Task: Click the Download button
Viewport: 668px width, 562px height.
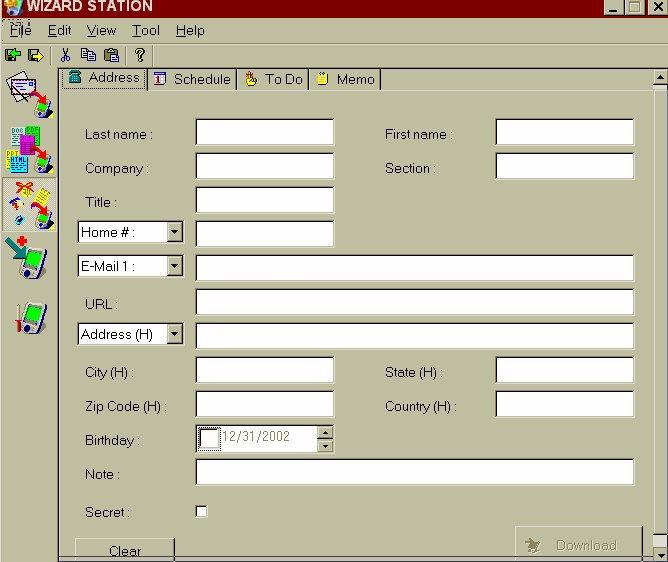Action: pyautogui.click(x=578, y=544)
